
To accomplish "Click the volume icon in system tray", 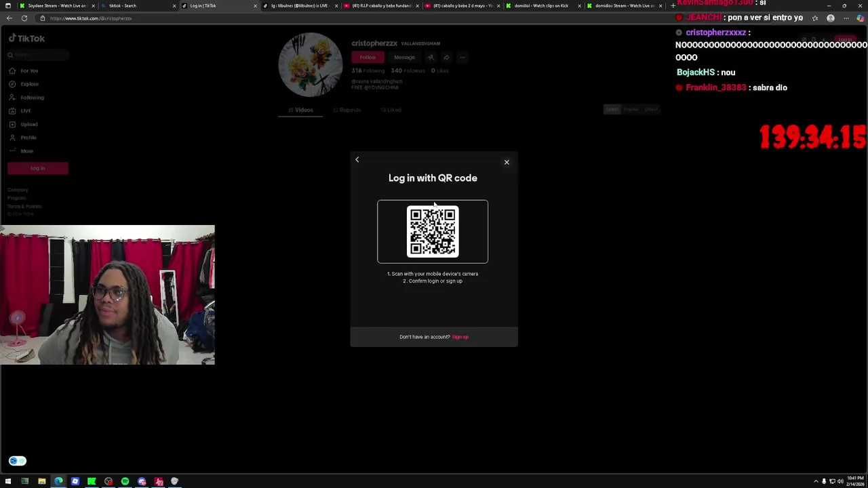I will point(840,481).
